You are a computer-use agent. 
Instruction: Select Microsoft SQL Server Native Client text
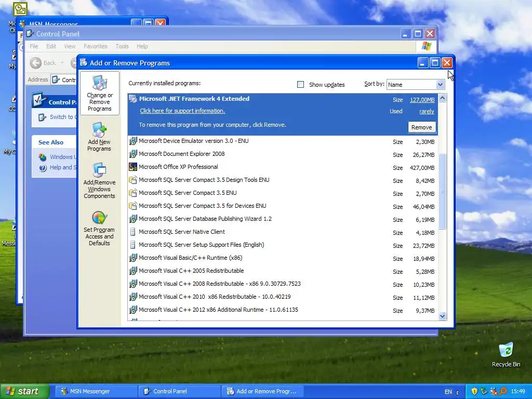[x=181, y=232]
